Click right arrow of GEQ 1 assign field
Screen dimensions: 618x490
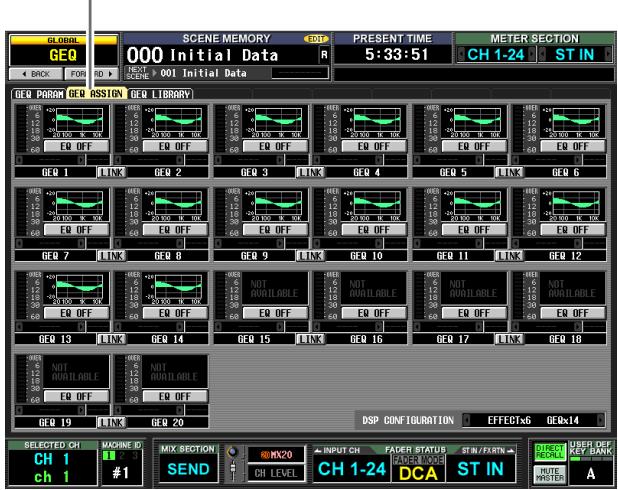(81, 160)
